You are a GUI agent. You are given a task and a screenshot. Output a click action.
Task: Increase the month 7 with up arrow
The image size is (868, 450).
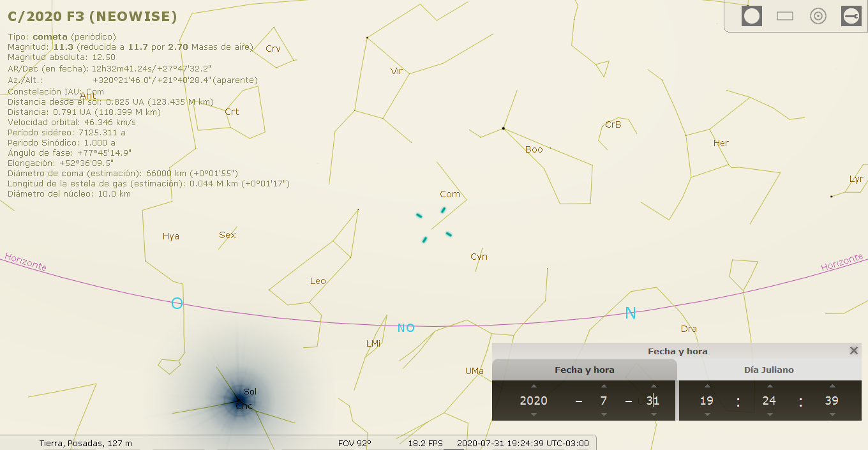coord(604,386)
